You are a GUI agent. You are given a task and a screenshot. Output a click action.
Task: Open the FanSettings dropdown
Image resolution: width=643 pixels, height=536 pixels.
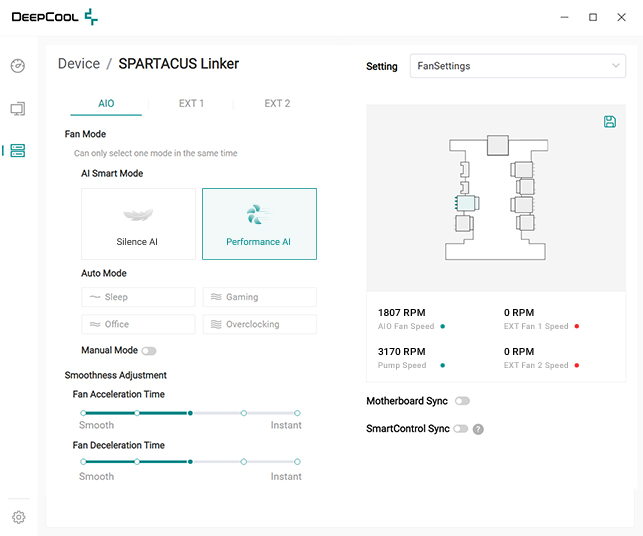pos(518,66)
